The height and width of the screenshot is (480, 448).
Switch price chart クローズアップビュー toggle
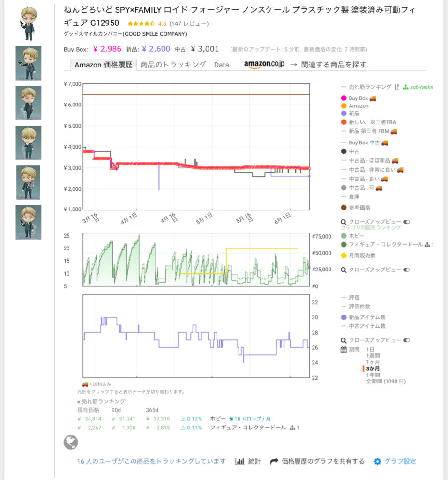point(407,222)
